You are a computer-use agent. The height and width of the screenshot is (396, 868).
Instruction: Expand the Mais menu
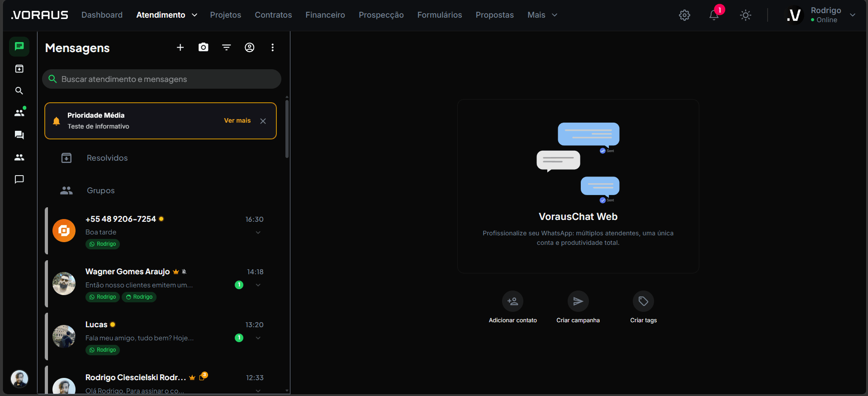coord(542,15)
